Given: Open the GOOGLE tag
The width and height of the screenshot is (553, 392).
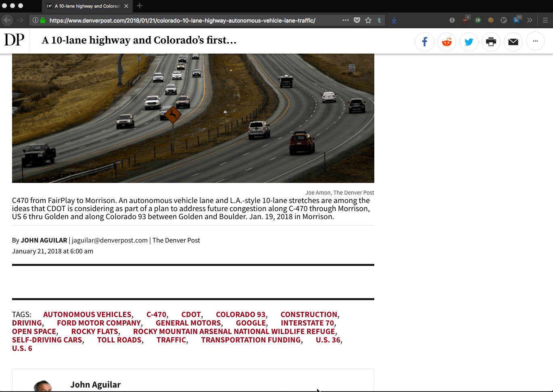Looking at the screenshot, I should (x=251, y=323).
